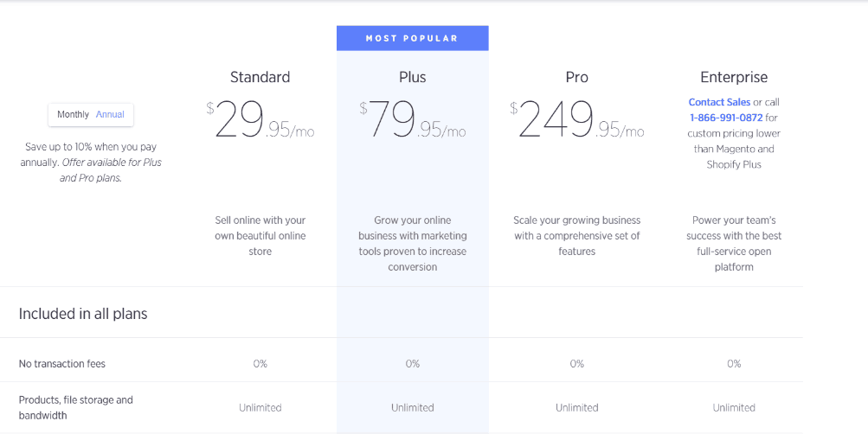Click the $79.95/mo Plus price
This screenshot has height=434, width=868.
[x=413, y=119]
